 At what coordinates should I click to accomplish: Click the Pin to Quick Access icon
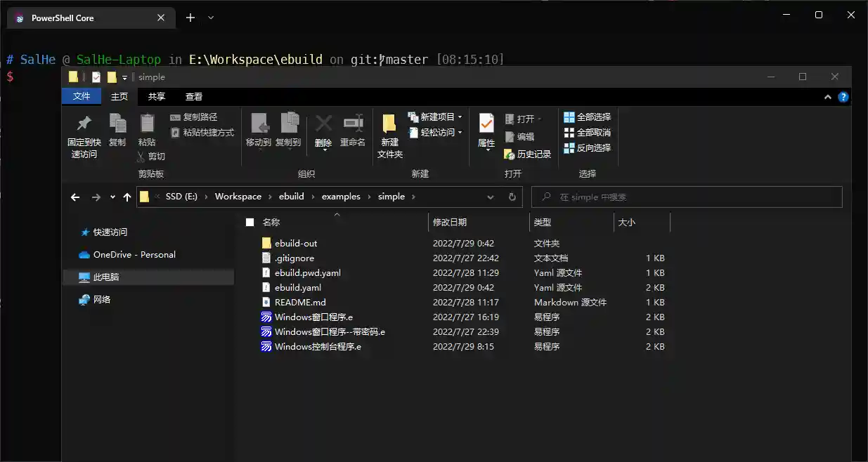[84, 124]
